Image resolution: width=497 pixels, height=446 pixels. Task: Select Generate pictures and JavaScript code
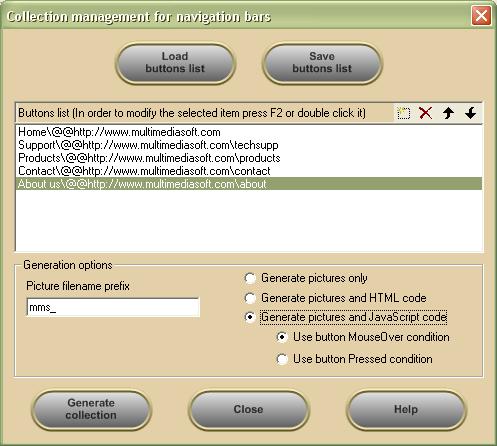(250, 317)
